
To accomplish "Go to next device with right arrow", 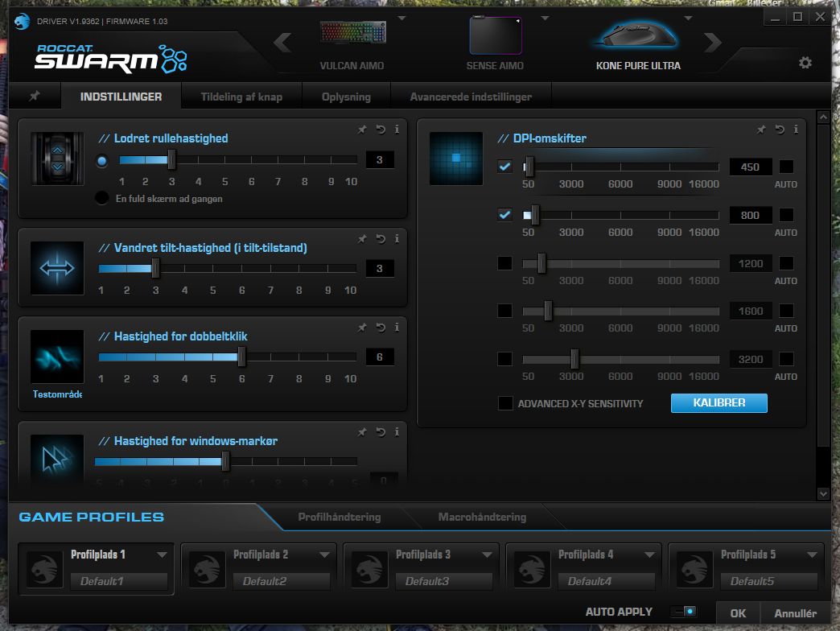I will pyautogui.click(x=713, y=43).
